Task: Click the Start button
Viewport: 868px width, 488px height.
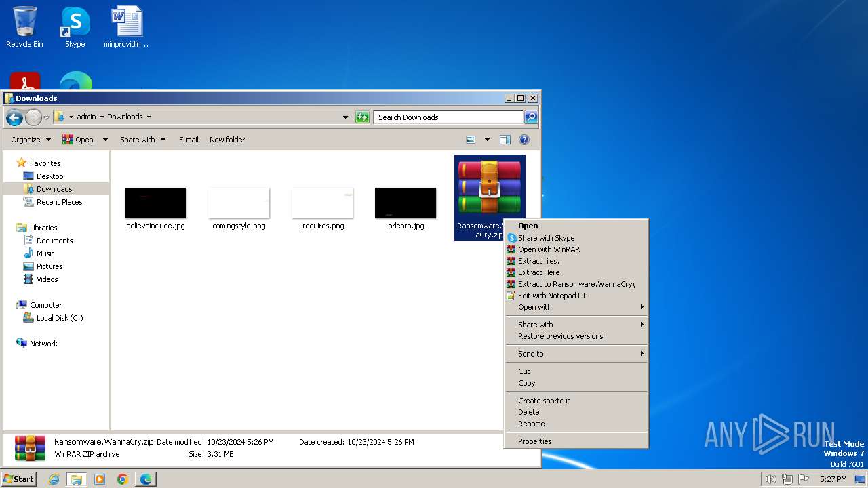Action: click(x=19, y=479)
